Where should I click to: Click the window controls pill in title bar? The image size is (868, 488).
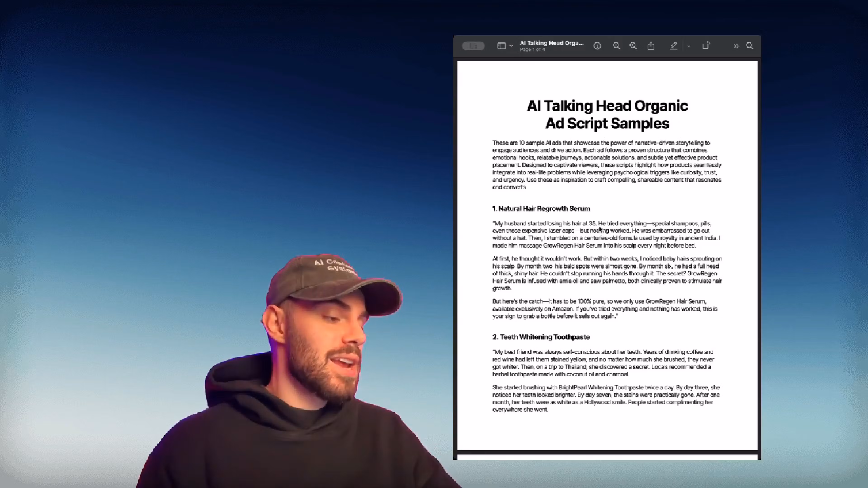coord(473,46)
